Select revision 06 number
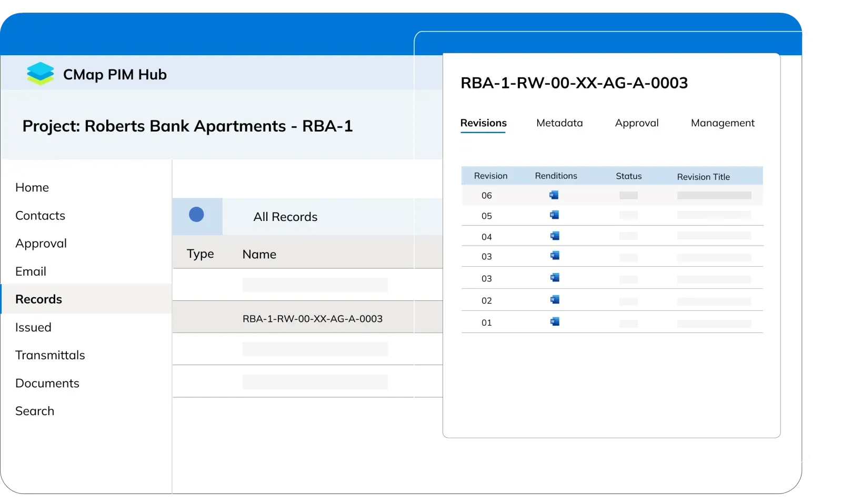842x504 pixels. 487,196
